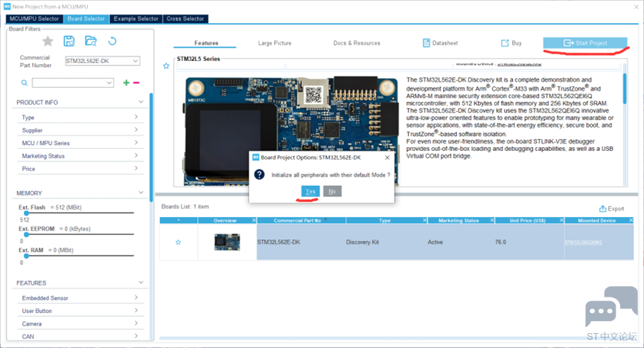Click Yes to initialize peripherals
The width and height of the screenshot is (644, 348).
(x=310, y=191)
